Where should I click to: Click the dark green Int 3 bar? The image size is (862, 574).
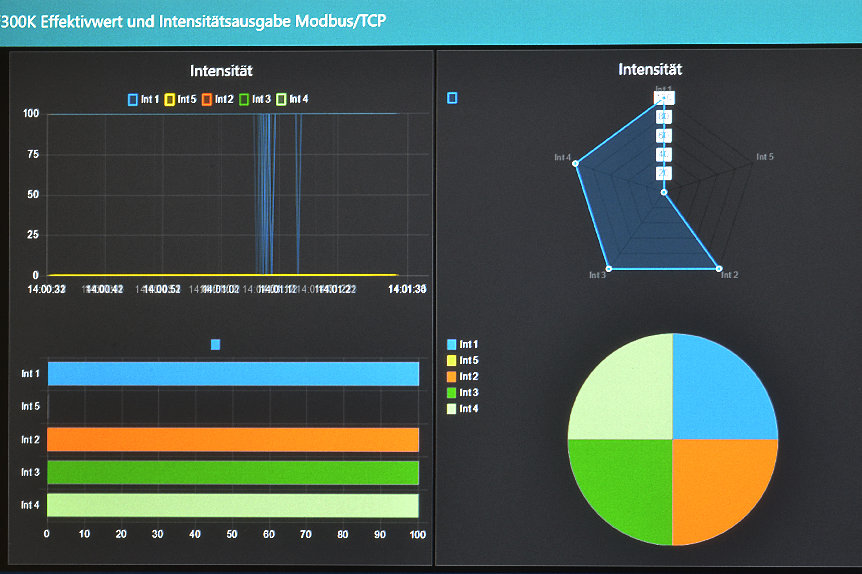[232, 472]
